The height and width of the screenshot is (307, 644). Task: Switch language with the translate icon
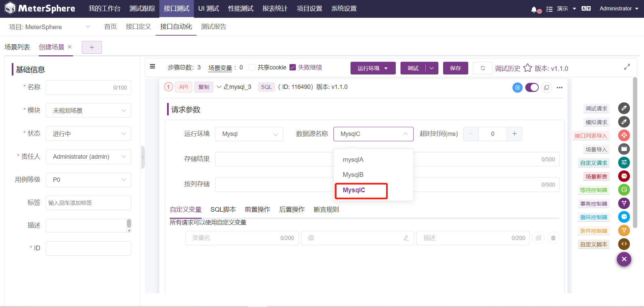pos(586,9)
